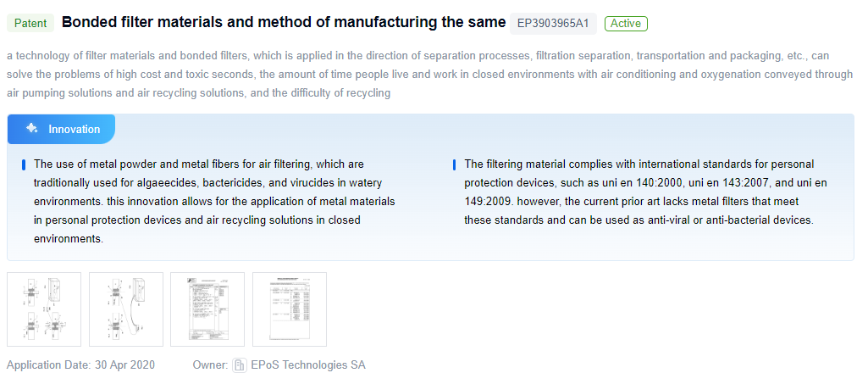Click the EP3903965A1 patent number badge
This screenshot has height=384, width=868.
(x=552, y=23)
